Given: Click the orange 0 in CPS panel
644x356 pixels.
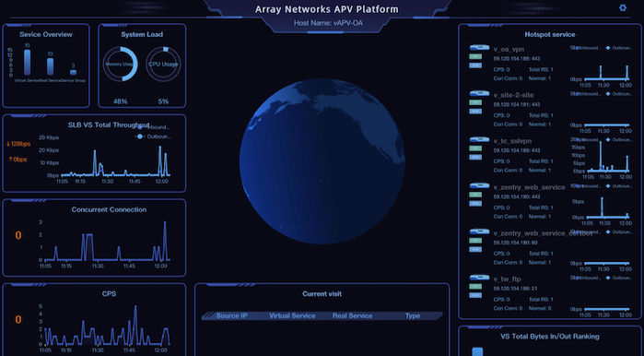Looking at the screenshot, I should (18, 320).
